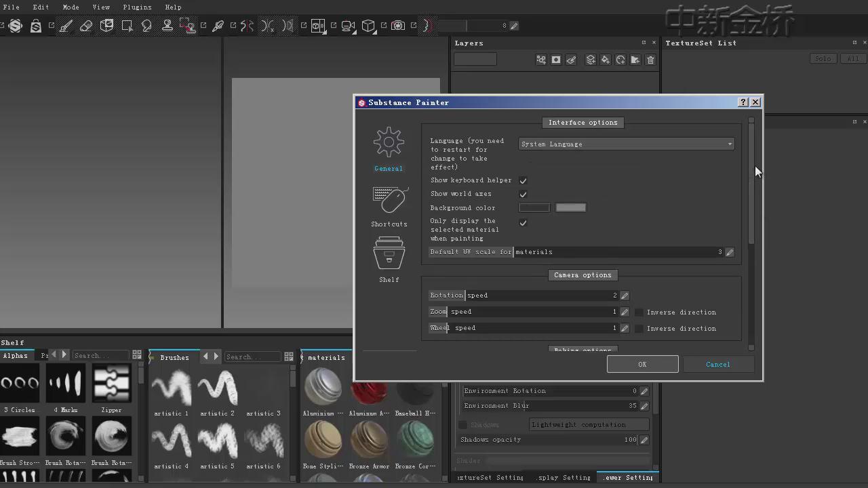Switch to Display Settings tab

(x=564, y=478)
